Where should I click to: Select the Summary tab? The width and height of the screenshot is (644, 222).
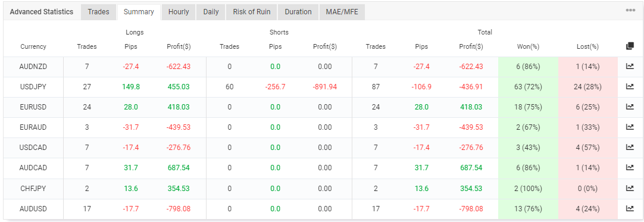tap(139, 12)
